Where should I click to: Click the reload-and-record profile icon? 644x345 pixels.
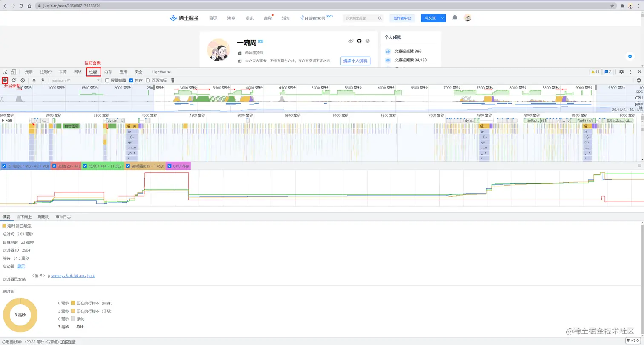[14, 80]
